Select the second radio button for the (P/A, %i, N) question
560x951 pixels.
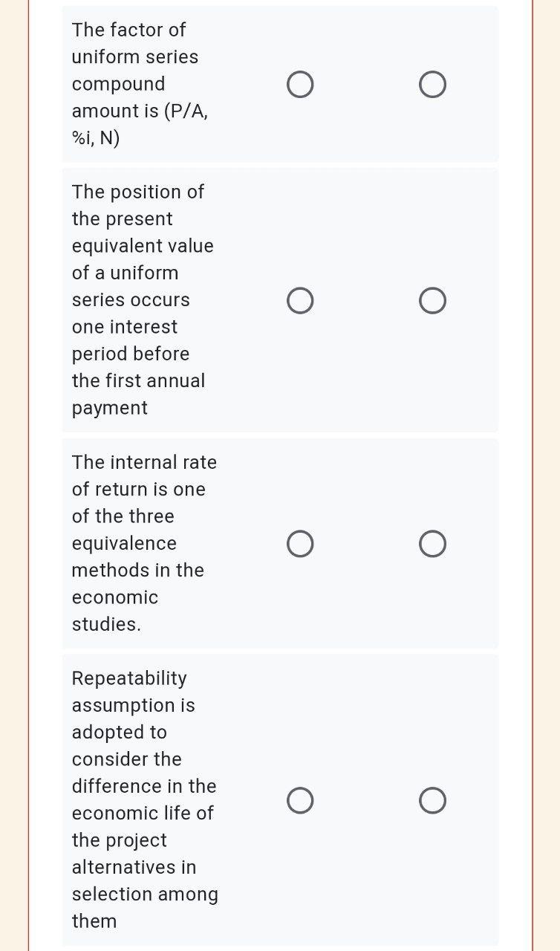(432, 84)
